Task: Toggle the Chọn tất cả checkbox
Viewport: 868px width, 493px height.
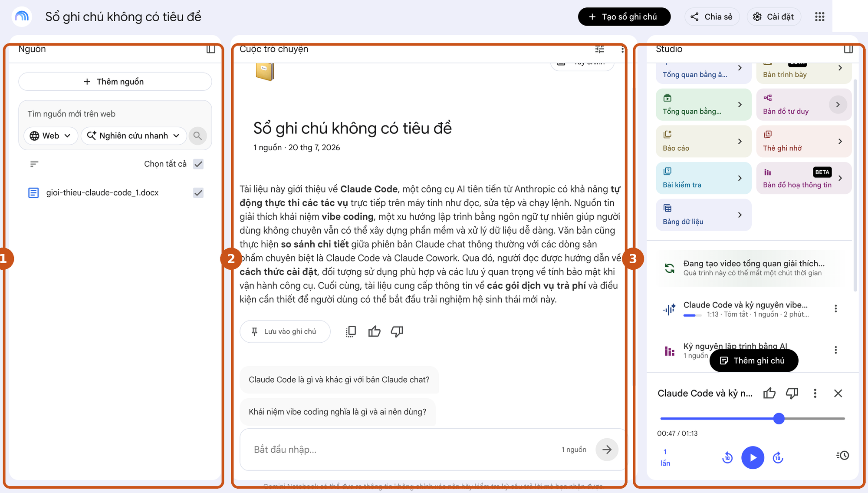Action: [198, 164]
